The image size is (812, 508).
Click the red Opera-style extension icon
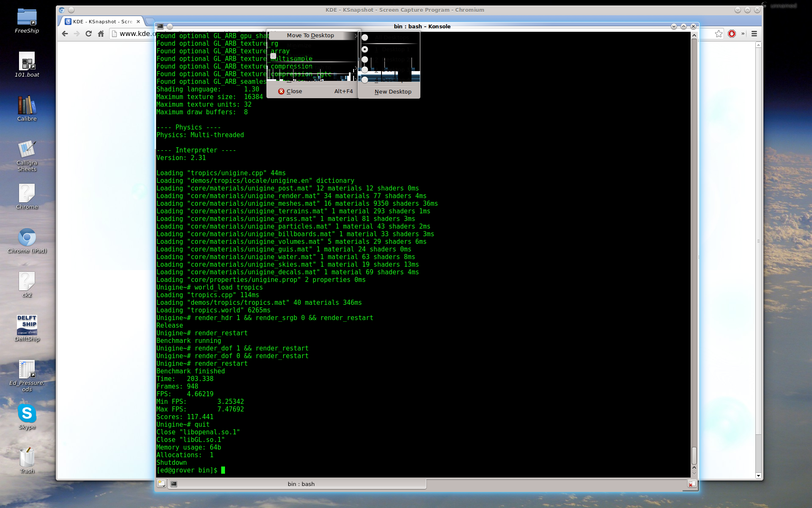[x=732, y=34]
